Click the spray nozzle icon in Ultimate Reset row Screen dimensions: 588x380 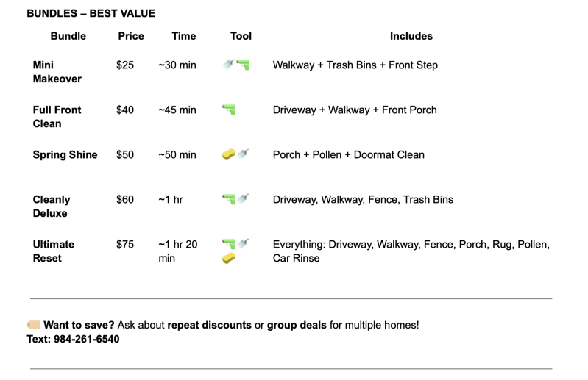[x=244, y=244]
